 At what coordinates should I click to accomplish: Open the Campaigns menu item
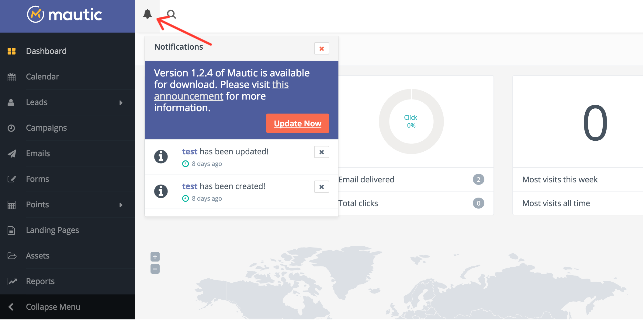coord(68,128)
